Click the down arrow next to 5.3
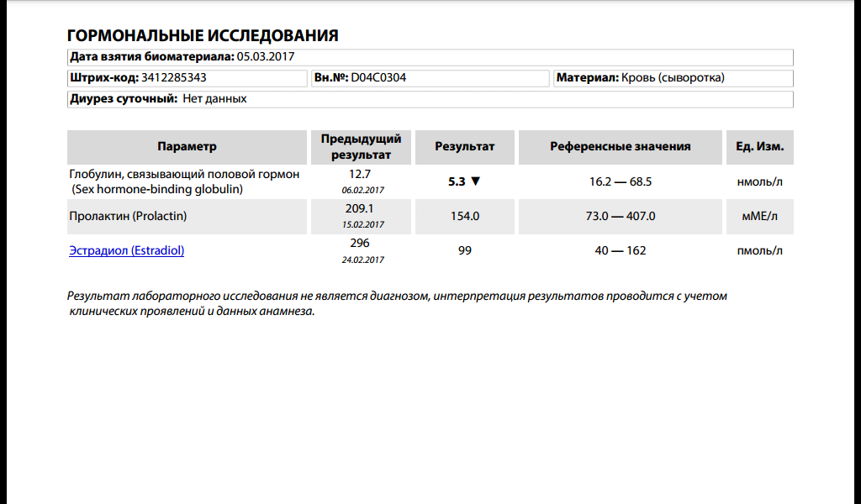Image resolution: width=861 pixels, height=504 pixels. click(475, 181)
